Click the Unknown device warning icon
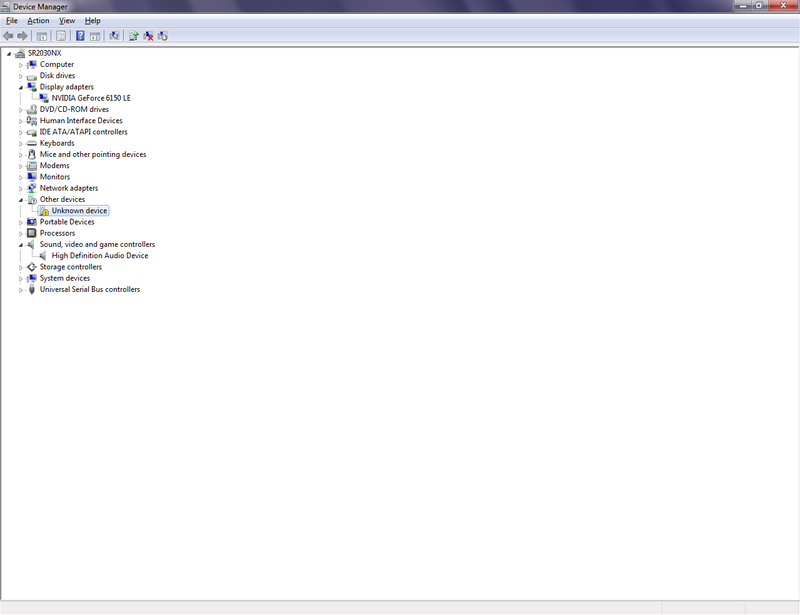The image size is (800, 615). coord(44,211)
